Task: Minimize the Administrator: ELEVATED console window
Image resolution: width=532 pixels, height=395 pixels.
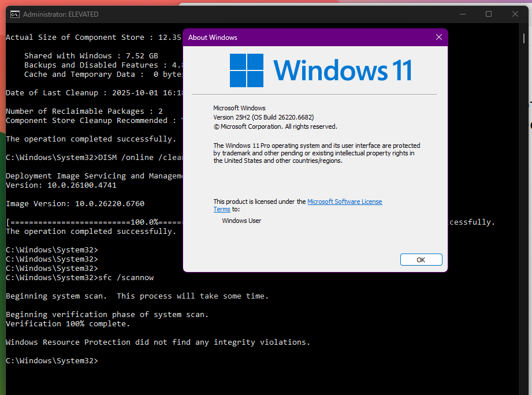Action: (463, 14)
